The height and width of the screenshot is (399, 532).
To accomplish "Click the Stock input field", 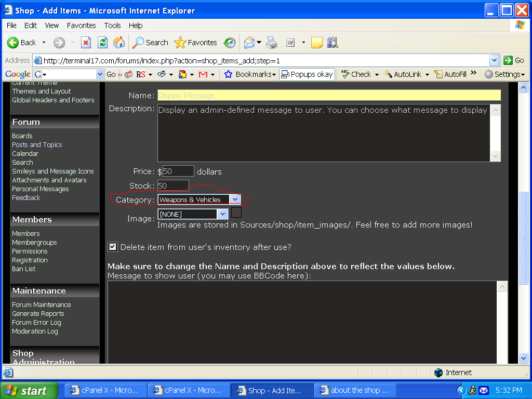I will click(173, 185).
